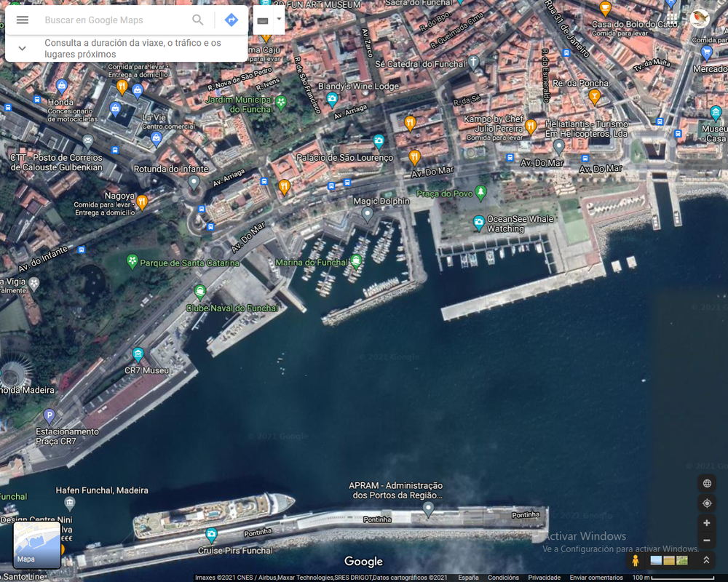Select Palácio de São Lourenço camera pin
Screen dimensions: 728x582
click(x=379, y=142)
